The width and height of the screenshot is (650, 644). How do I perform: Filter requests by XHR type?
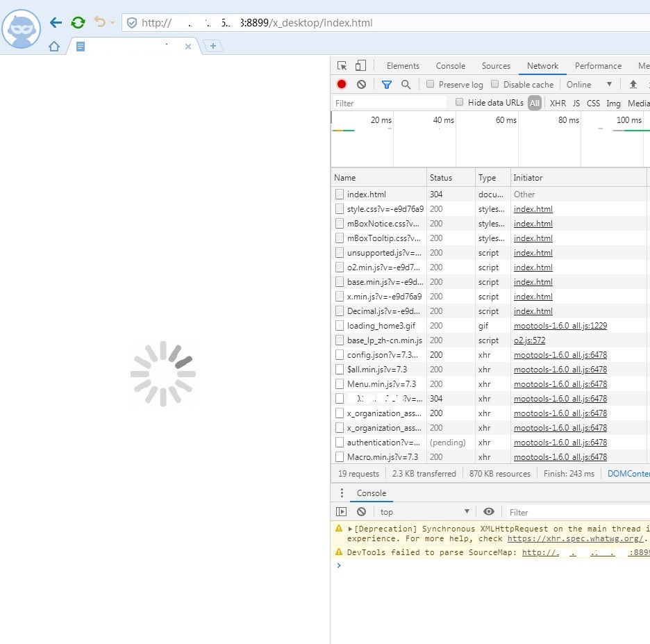point(558,103)
